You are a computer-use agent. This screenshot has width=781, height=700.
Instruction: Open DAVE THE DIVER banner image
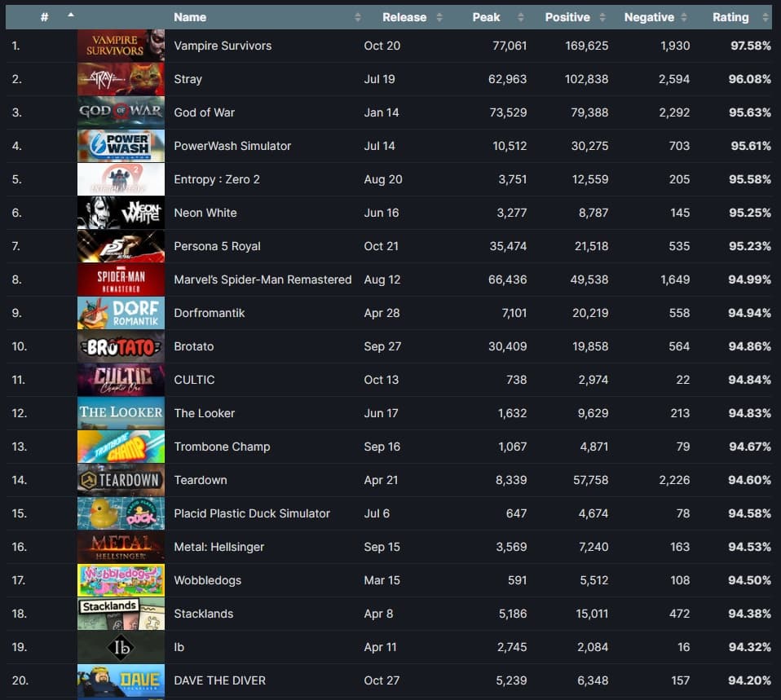121,680
